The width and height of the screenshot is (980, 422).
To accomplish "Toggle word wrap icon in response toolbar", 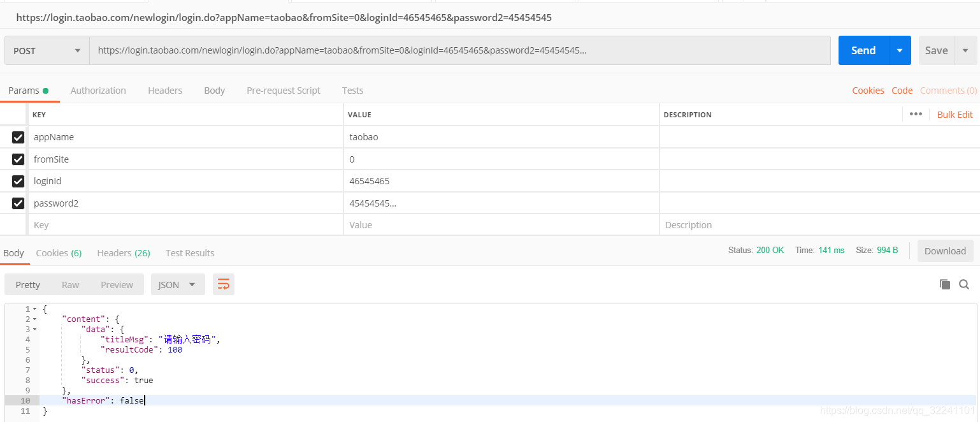I will (224, 284).
